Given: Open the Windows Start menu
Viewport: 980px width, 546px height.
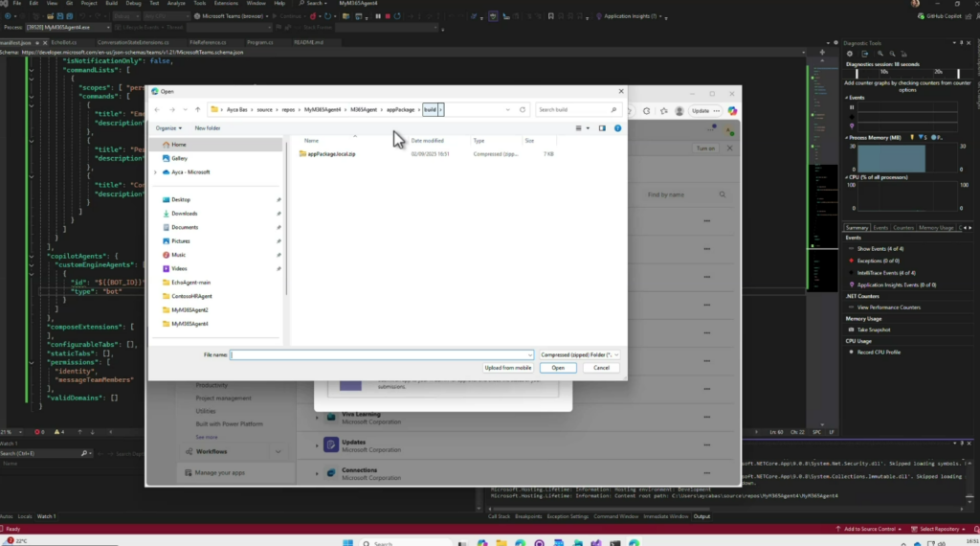Looking at the screenshot, I should (x=348, y=542).
